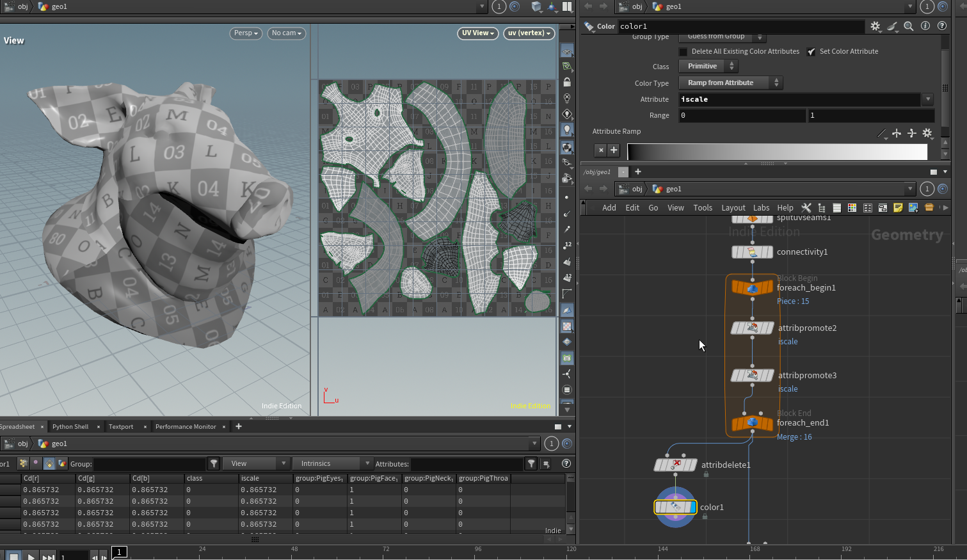Uncheck Set Color Attribute checkbox
This screenshot has width=967, height=560.
[x=811, y=52]
